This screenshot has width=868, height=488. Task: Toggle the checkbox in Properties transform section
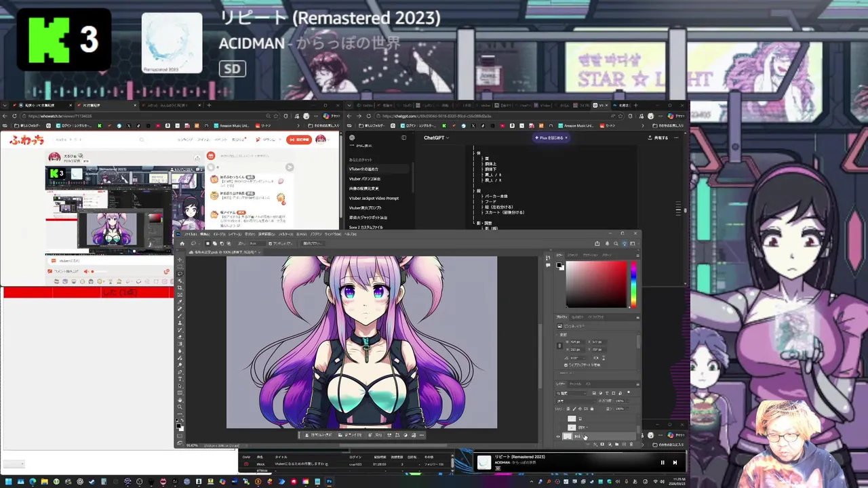pos(566,365)
